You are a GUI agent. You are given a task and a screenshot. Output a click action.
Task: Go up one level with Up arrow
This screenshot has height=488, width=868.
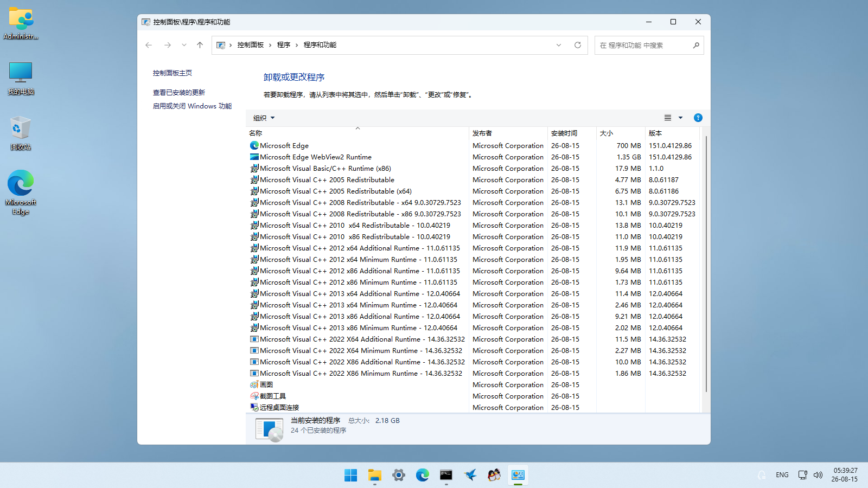[x=200, y=45]
